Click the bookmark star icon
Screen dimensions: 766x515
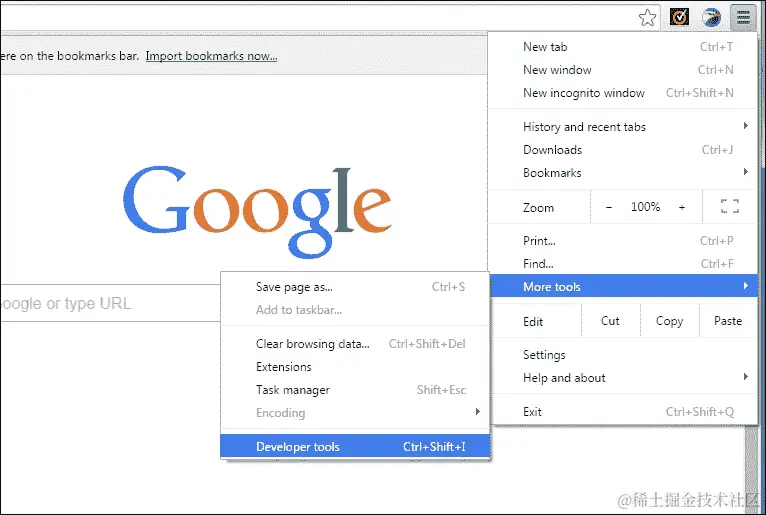pyautogui.click(x=647, y=18)
